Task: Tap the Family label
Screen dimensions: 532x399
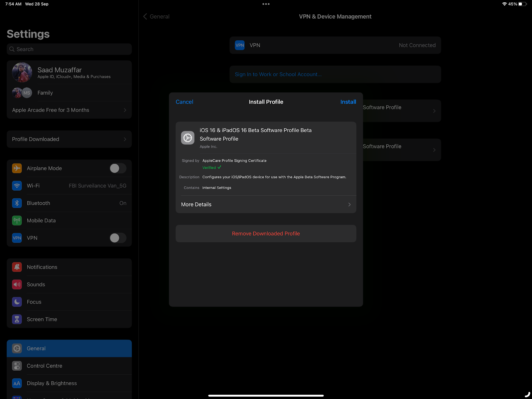Action: (x=45, y=93)
